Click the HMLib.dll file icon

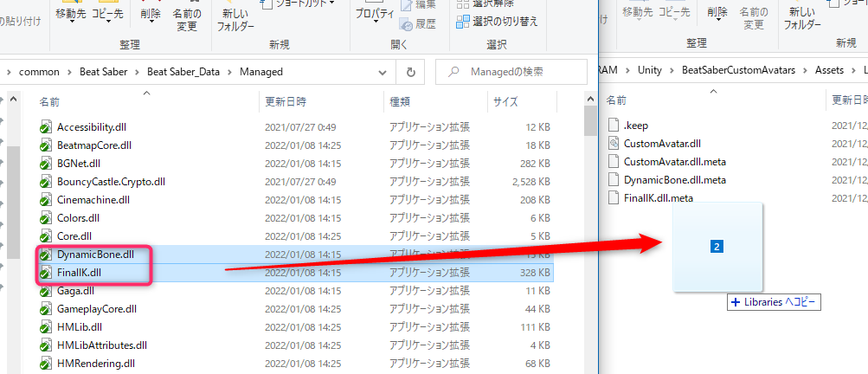(45, 327)
